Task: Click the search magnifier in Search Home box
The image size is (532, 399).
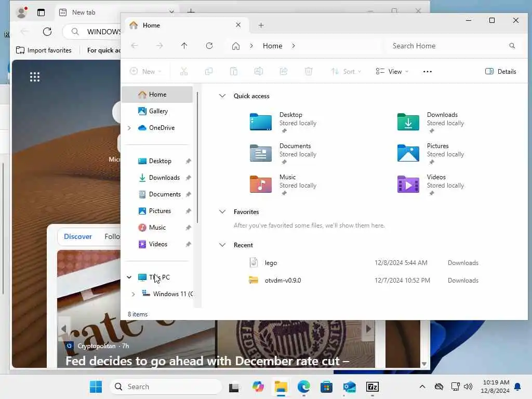Action: [x=512, y=46]
